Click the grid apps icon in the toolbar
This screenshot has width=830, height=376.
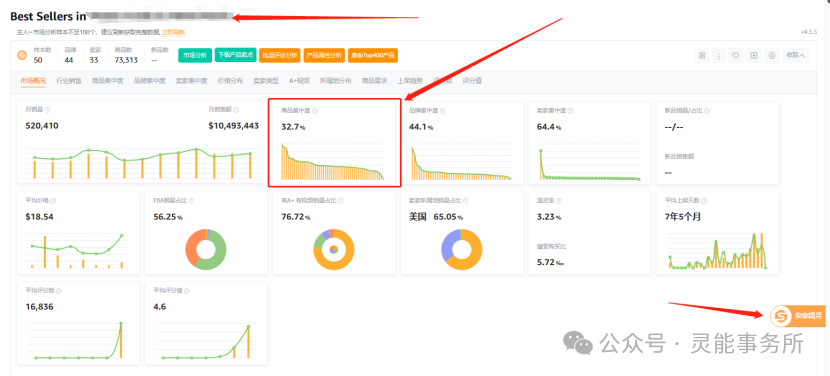point(702,56)
